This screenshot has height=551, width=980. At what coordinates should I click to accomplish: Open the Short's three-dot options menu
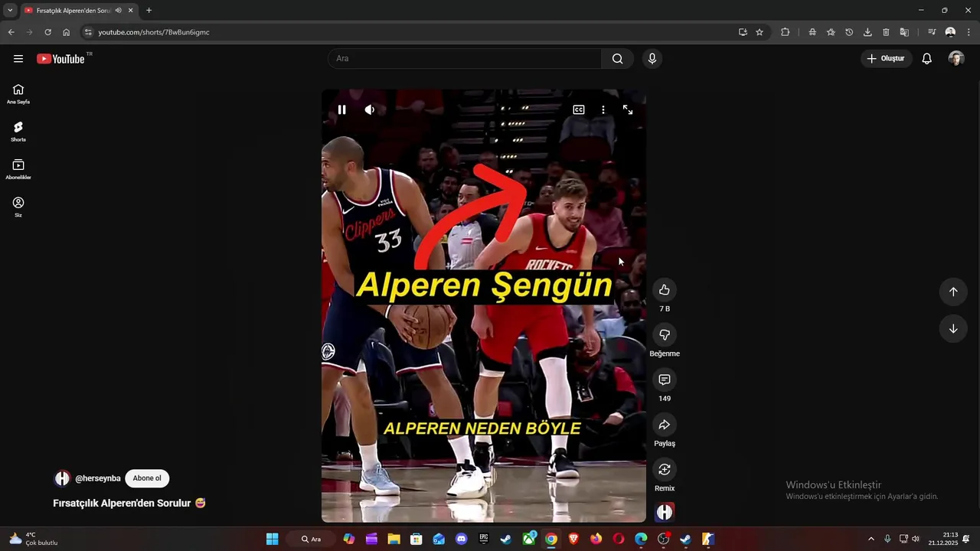pos(603,110)
